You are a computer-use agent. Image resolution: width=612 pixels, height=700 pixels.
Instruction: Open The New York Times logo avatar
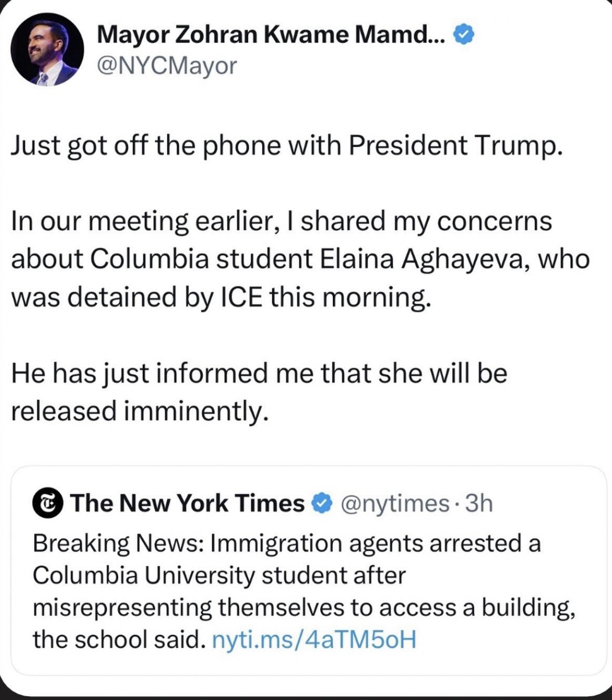[x=48, y=504]
